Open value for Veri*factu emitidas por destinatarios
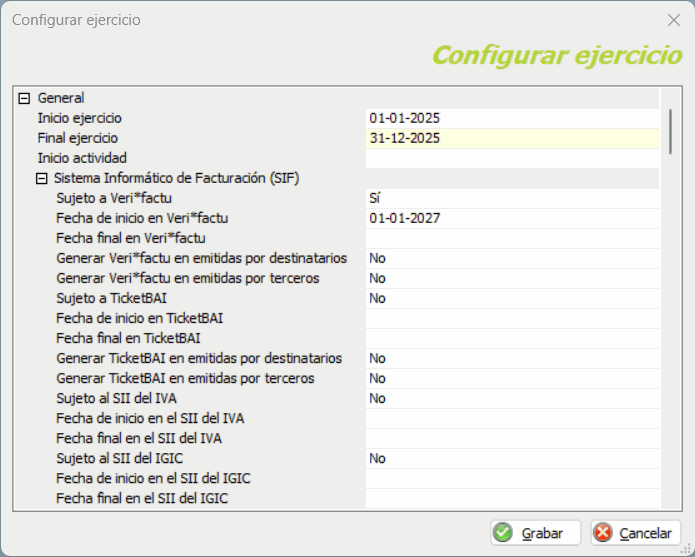The height and width of the screenshot is (557, 695). (512, 258)
